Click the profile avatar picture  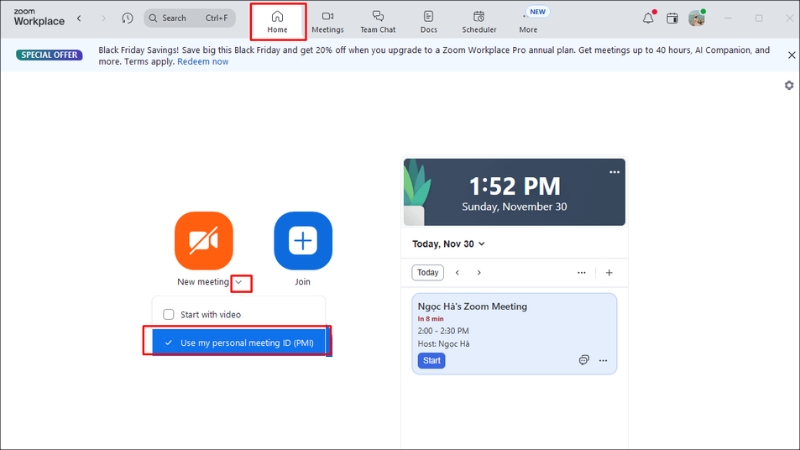(697, 18)
